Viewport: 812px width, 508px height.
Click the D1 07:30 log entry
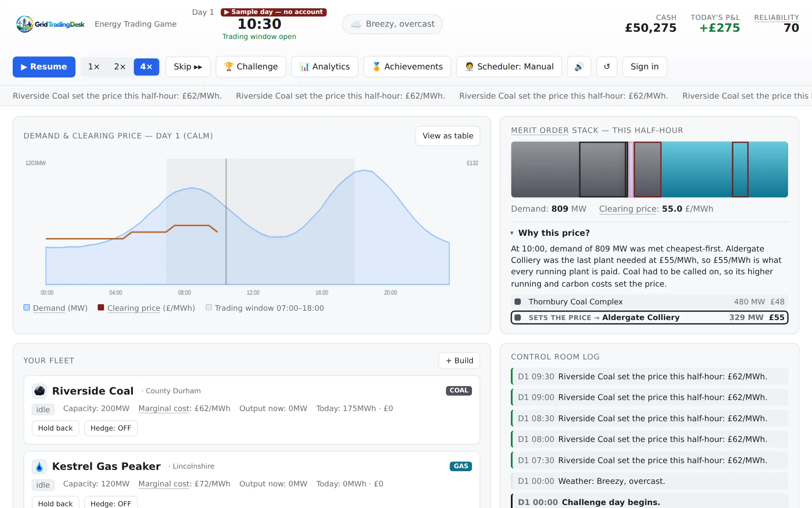pyautogui.click(x=649, y=461)
